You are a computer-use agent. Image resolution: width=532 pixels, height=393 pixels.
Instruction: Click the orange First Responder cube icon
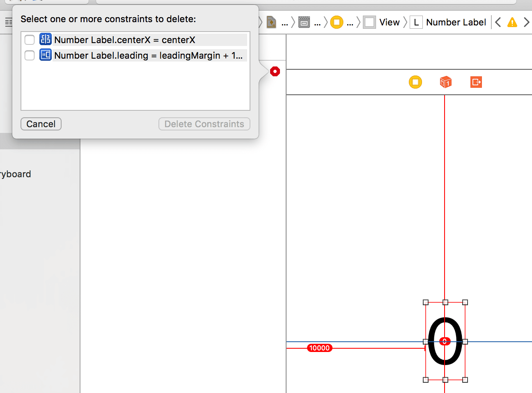[446, 82]
